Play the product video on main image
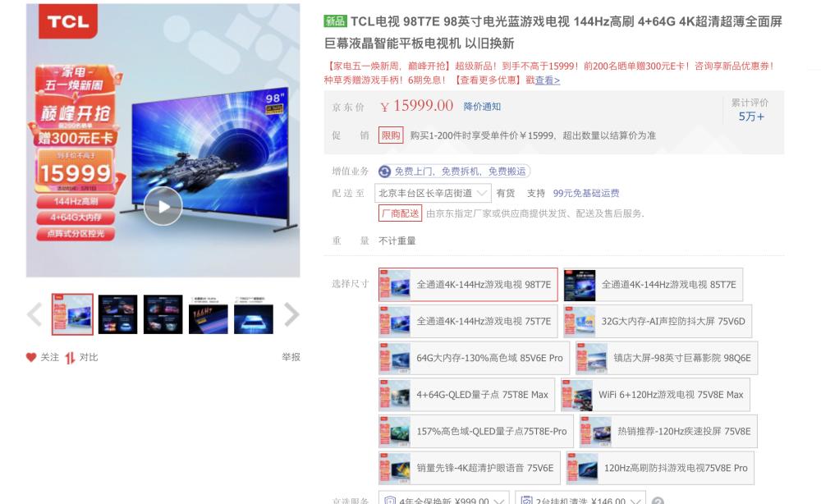This screenshot has height=504, width=821. coord(163,207)
